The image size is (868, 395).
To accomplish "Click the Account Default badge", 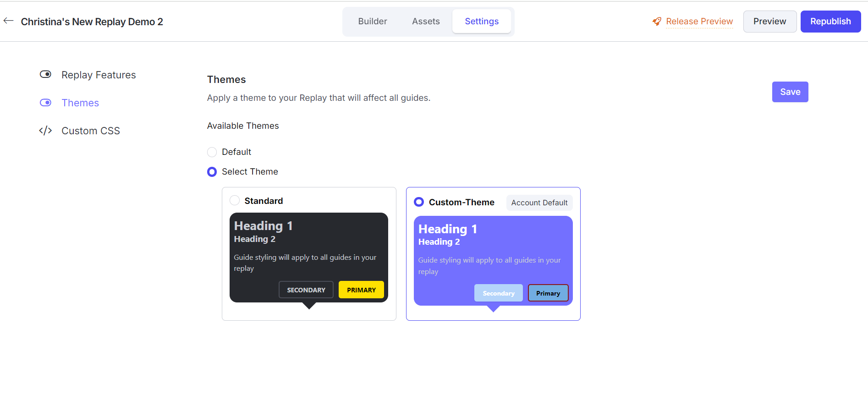I will pyautogui.click(x=539, y=203).
